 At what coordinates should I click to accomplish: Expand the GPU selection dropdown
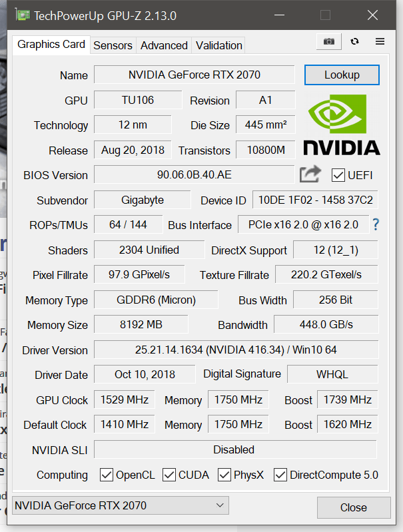pos(121,505)
